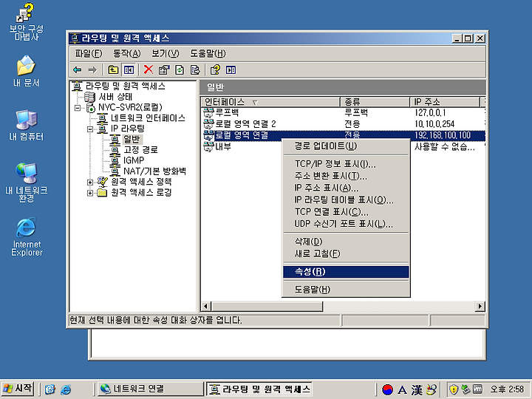This screenshot has width=532, height=399.
Task: Sort by the 종류 column header
Action: pos(375,102)
